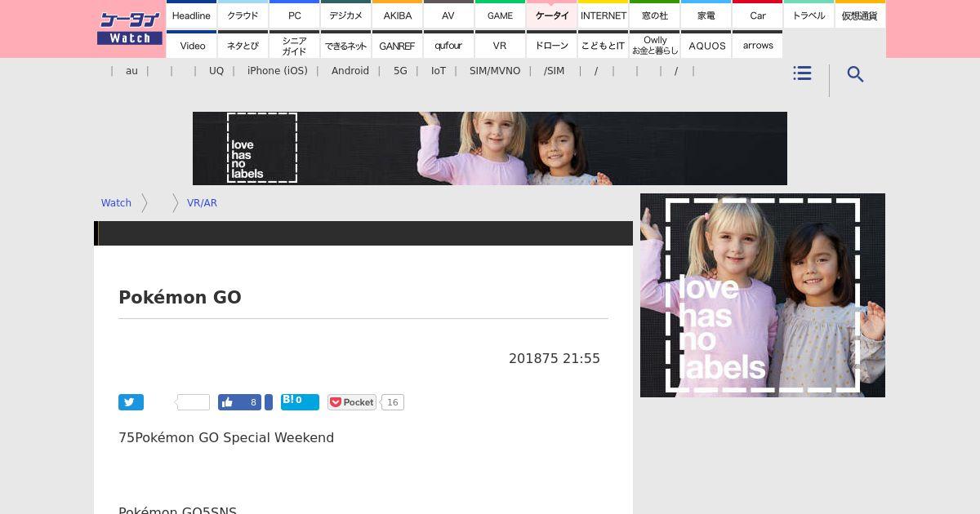Go to the iPhone (iOS) category link
The height and width of the screenshot is (514, 980).
[x=278, y=71]
